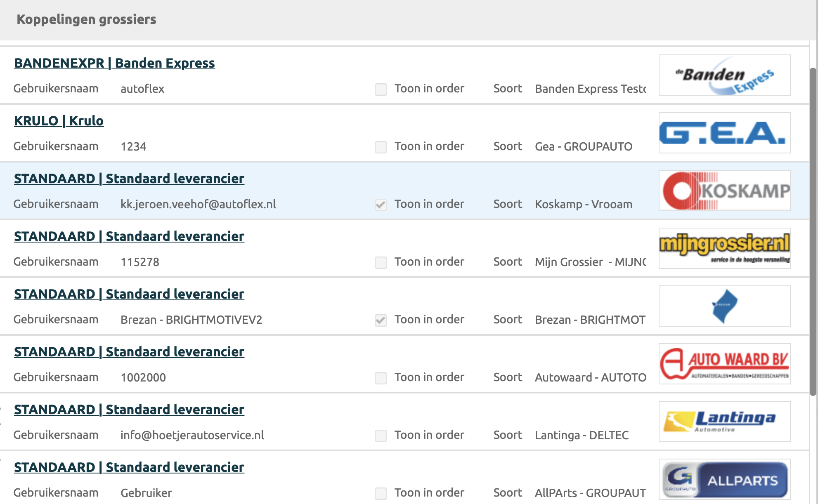Viewport: 818px width, 504px height.
Task: Uncheck Toon in order on Brezan row
Action: click(x=381, y=320)
